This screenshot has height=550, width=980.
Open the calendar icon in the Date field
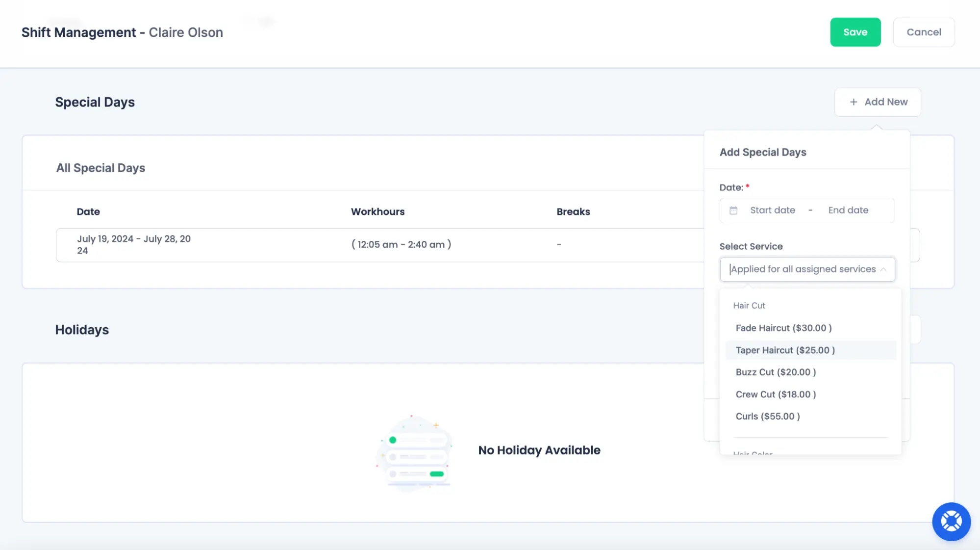pos(733,210)
